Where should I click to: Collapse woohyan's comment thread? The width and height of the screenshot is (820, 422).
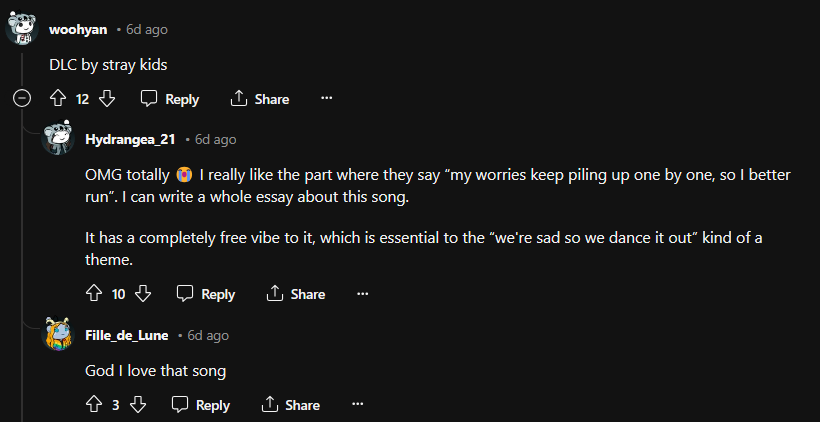(22, 99)
